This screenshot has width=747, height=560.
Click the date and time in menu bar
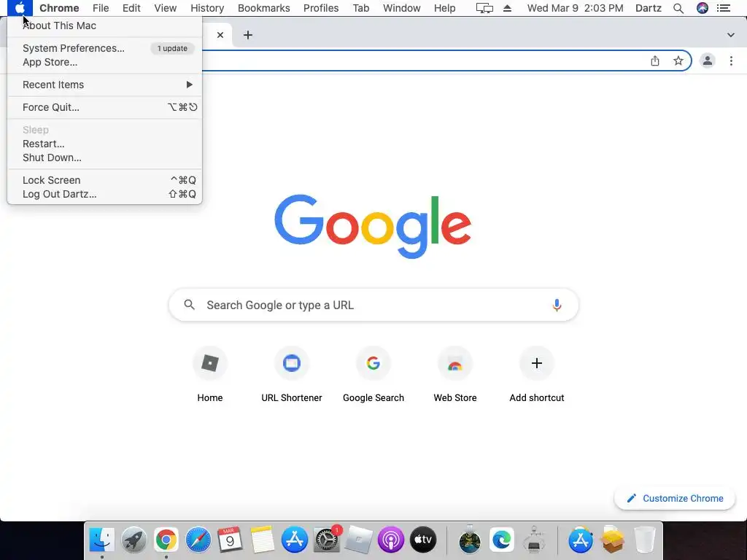pyautogui.click(x=575, y=8)
